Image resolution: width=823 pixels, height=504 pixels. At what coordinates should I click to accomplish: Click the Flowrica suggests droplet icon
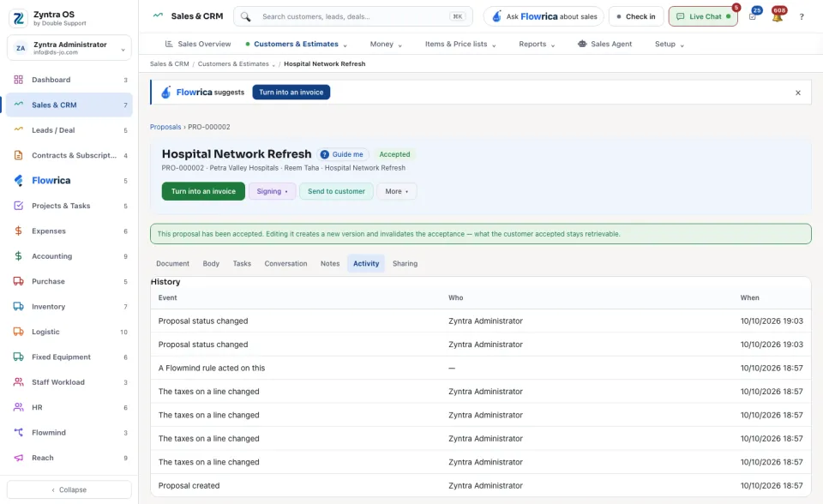[165, 93]
